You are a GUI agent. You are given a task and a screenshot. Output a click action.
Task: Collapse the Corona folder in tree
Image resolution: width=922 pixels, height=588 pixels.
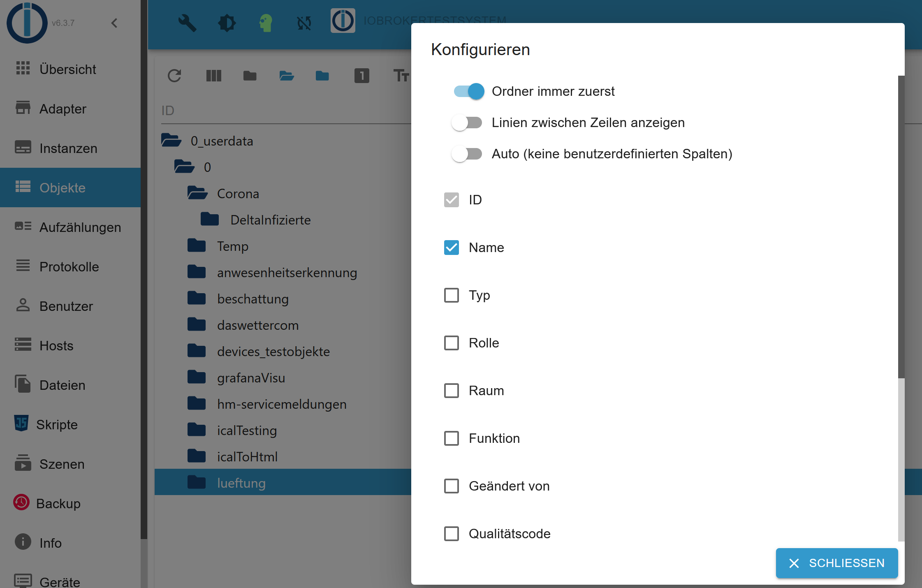197,193
